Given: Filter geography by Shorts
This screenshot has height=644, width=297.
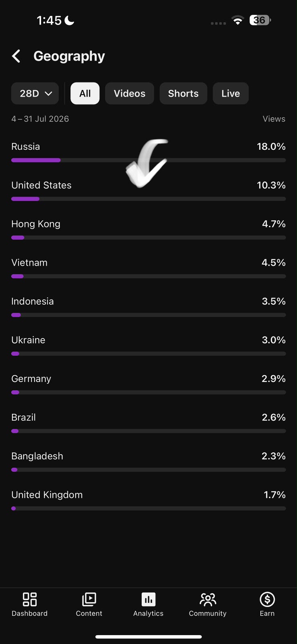Looking at the screenshot, I should coord(183,93).
